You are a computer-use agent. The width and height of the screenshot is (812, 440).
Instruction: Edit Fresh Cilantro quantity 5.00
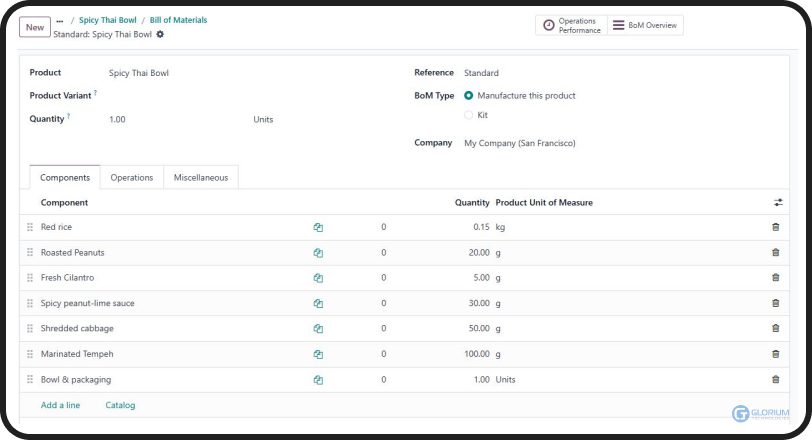[481, 277]
